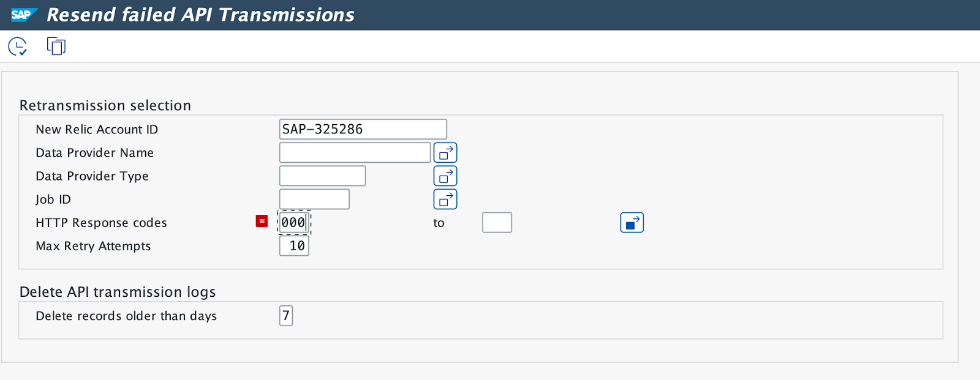Click the Job ID input box

pos(314,199)
